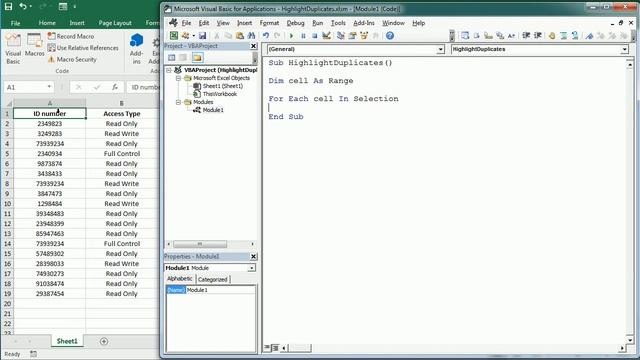The width and height of the screenshot is (640, 360).
Task: Open Project Explorer via toolbar icon
Action: tap(340, 36)
